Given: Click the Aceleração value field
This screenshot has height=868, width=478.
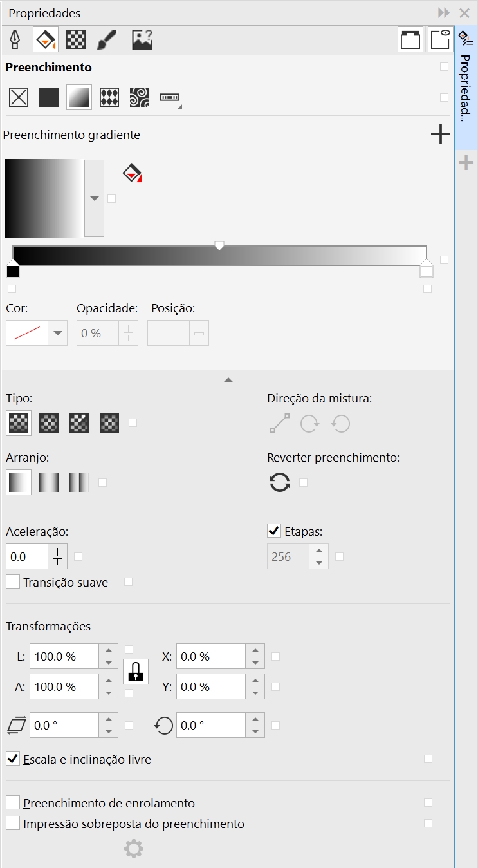Looking at the screenshot, I should pos(27,556).
